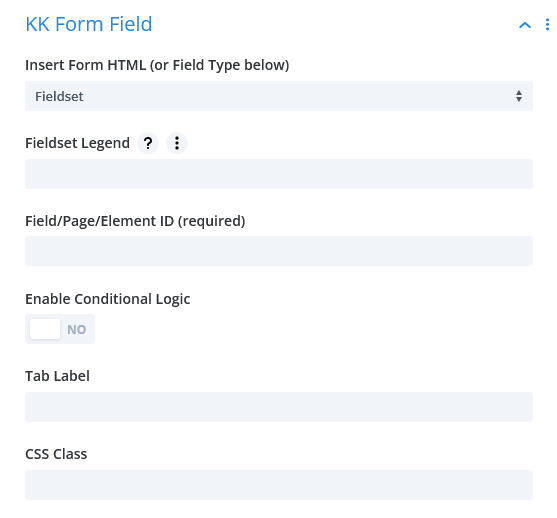557x518 pixels.
Task: Click the Enable Conditional Logic label
Action: [x=108, y=299]
